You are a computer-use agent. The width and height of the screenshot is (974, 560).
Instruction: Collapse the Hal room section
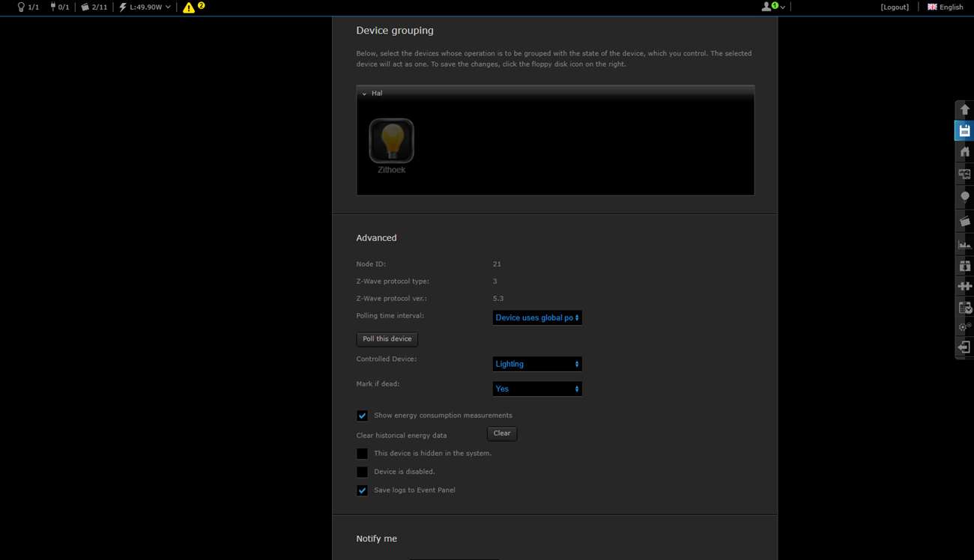(365, 94)
